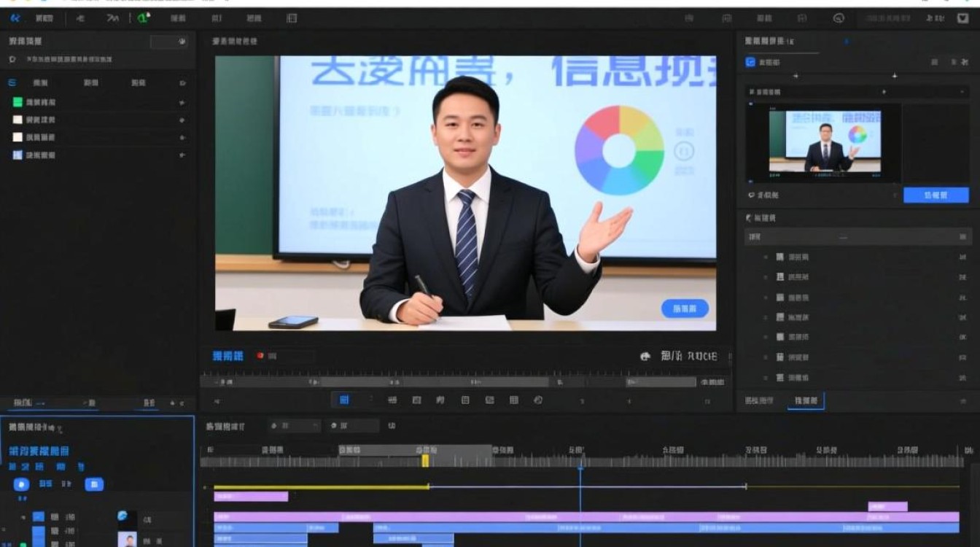Image resolution: width=980 pixels, height=547 pixels.
Task: Click the cloud icon beside the preview timecode
Action: pyautogui.click(x=645, y=357)
